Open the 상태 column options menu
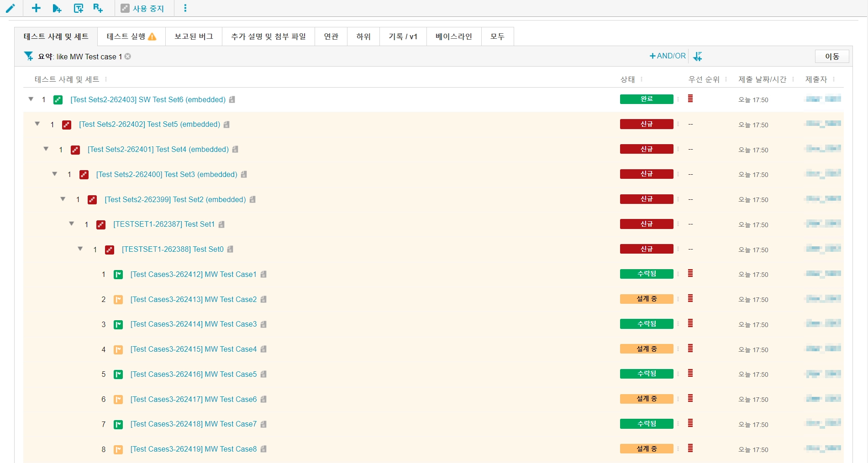The image size is (868, 463). 642,79
